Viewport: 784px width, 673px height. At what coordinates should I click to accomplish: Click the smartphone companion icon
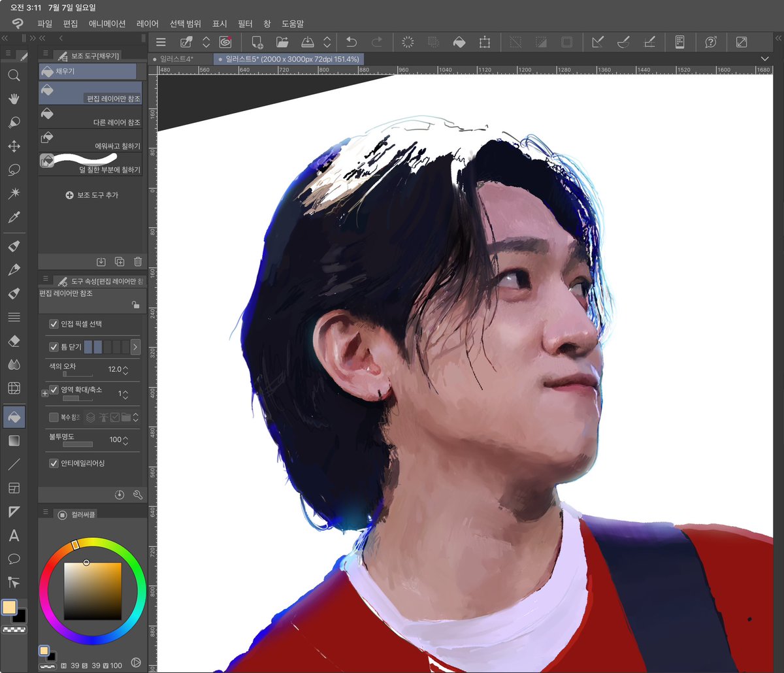[x=679, y=42]
